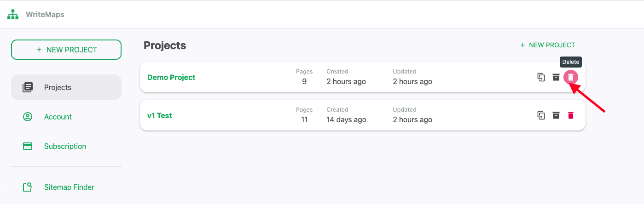The width and height of the screenshot is (644, 204).
Task: Click the Created label in Demo Project row
Action: [x=337, y=71]
